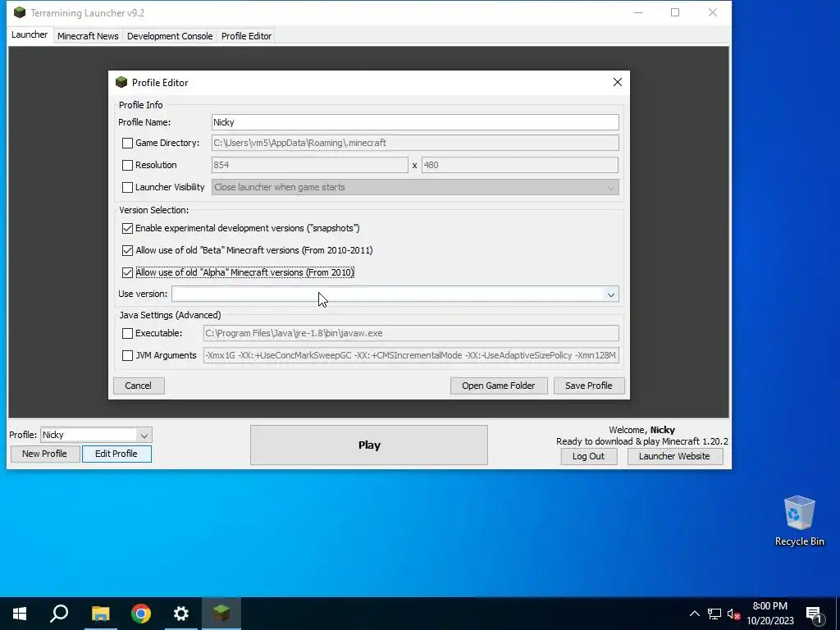Image resolution: width=840 pixels, height=630 pixels.
Task: Click the taskbar clock and date
Action: pyautogui.click(x=769, y=614)
